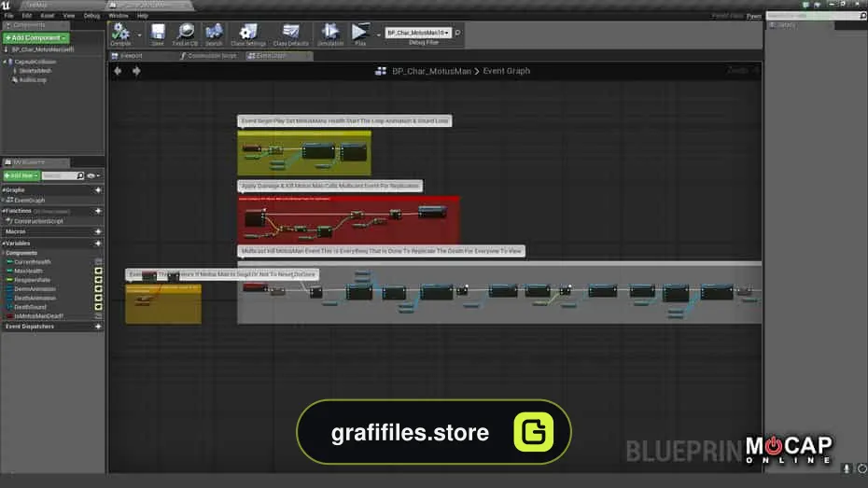Click the My Blueprint search magnifier icon
The width and height of the screenshot is (868, 488).
pyautogui.click(x=80, y=175)
